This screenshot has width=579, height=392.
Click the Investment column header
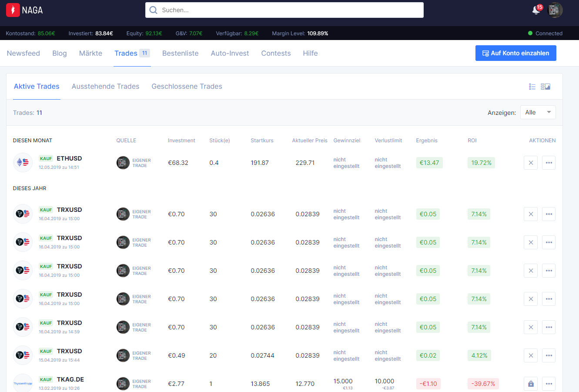click(182, 141)
